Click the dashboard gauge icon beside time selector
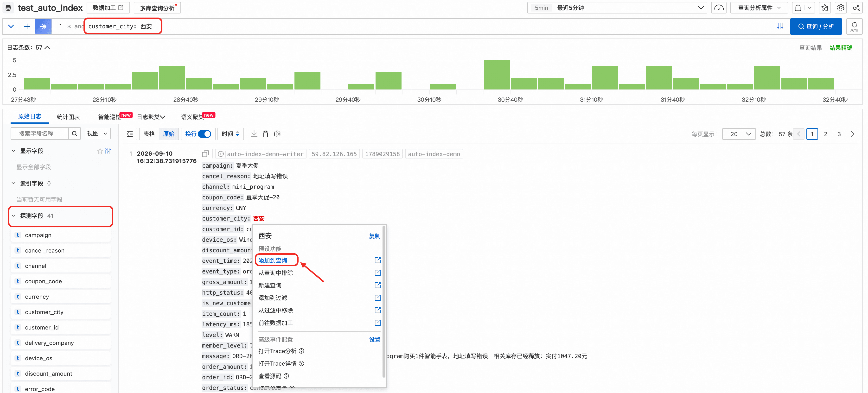The image size is (868, 393). tap(718, 8)
